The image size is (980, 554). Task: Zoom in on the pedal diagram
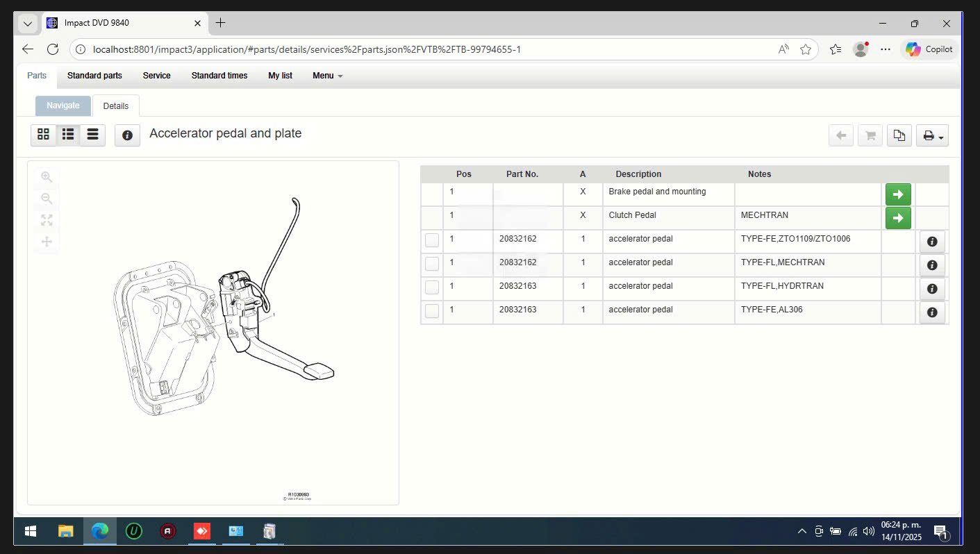point(47,177)
